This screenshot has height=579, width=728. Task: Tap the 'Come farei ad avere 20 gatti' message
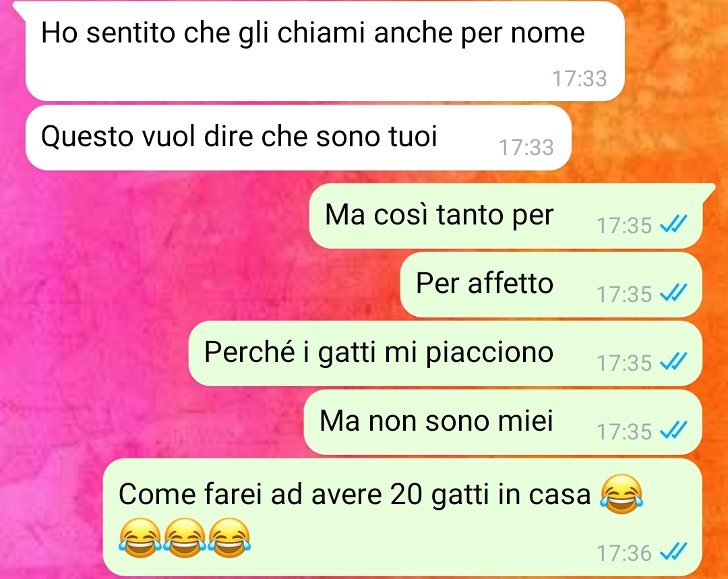402,517
